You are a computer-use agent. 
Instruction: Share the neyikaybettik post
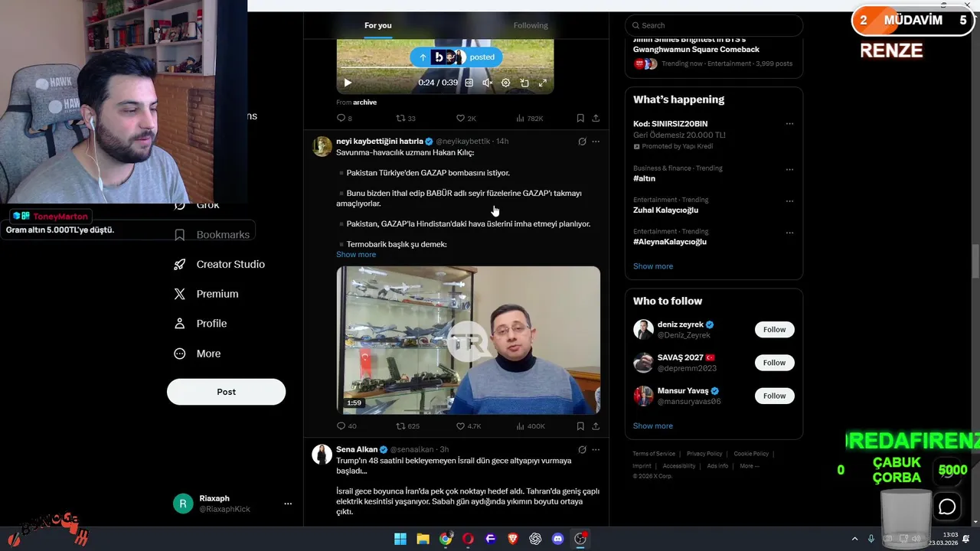click(596, 426)
